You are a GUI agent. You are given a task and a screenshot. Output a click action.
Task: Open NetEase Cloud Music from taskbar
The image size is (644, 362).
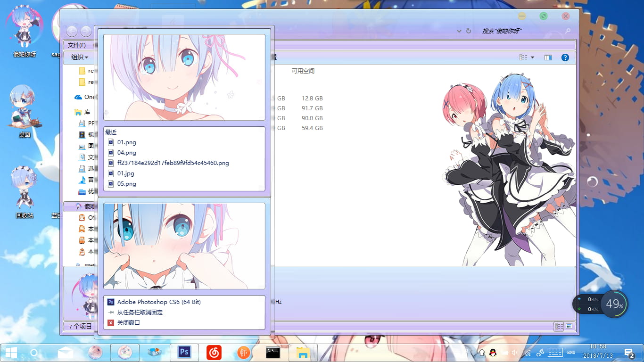point(214,352)
